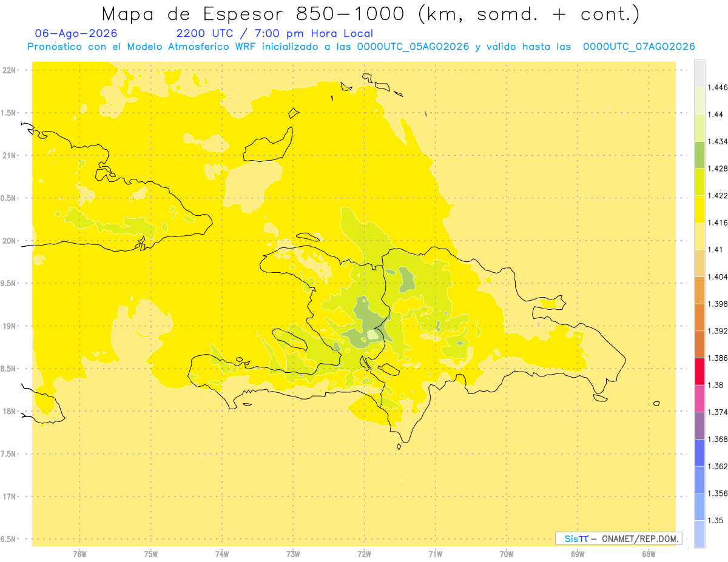Click the longitude label '74W'
728x562 pixels.
222,554
